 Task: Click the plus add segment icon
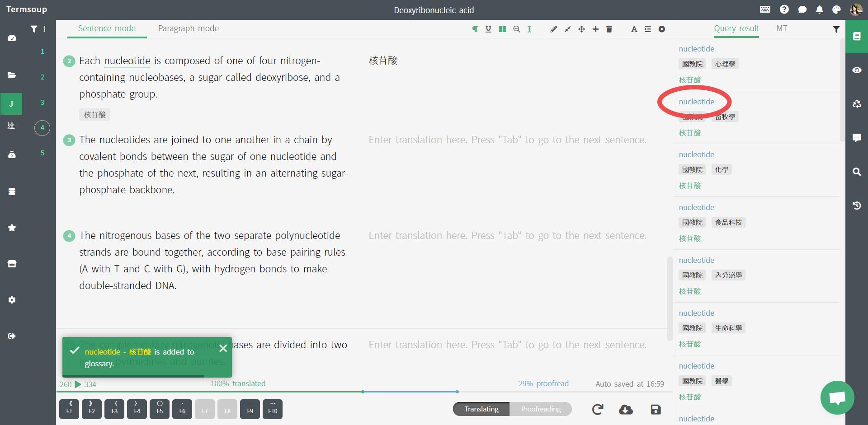point(596,29)
